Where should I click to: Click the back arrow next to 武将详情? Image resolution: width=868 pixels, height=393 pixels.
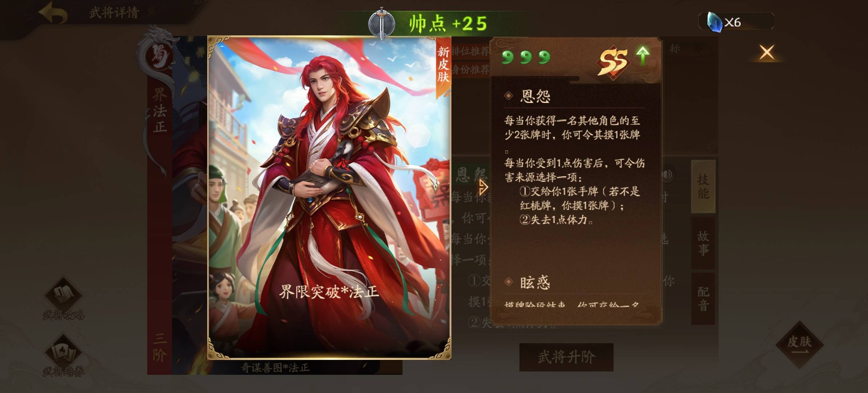53,13
